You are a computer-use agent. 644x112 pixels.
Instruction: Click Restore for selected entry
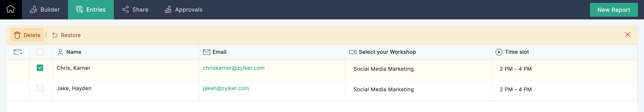[66, 35]
